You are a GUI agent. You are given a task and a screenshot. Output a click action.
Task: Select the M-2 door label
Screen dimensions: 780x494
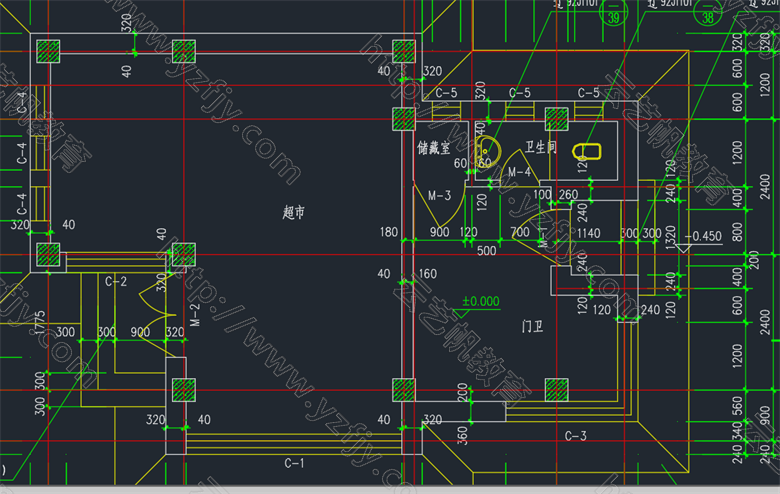click(x=195, y=314)
